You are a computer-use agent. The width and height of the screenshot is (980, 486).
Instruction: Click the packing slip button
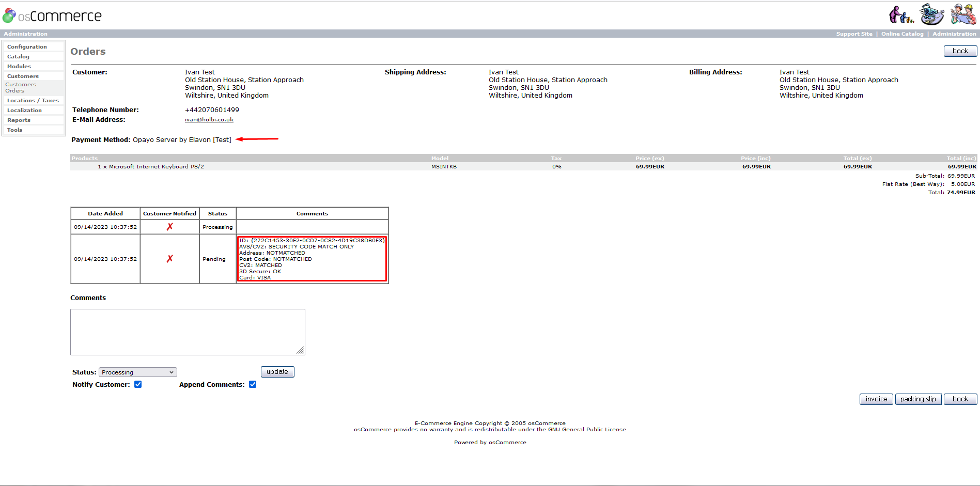click(x=918, y=399)
